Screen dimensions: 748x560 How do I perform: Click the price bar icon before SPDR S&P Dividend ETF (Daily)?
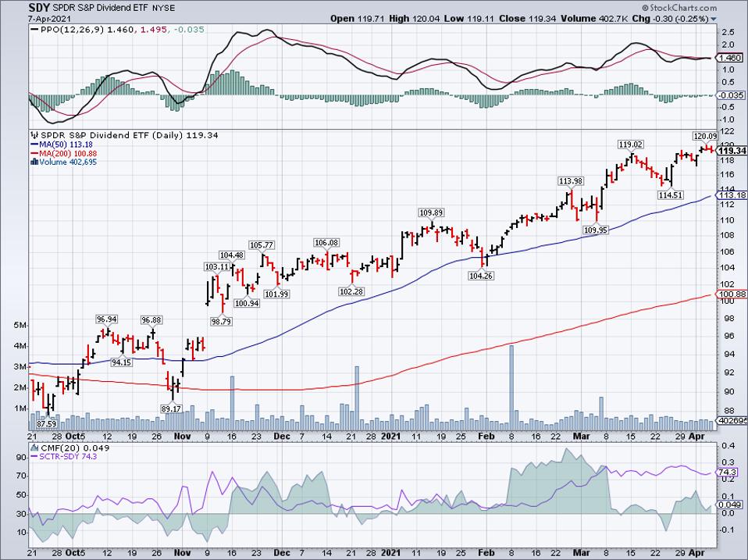(34, 135)
